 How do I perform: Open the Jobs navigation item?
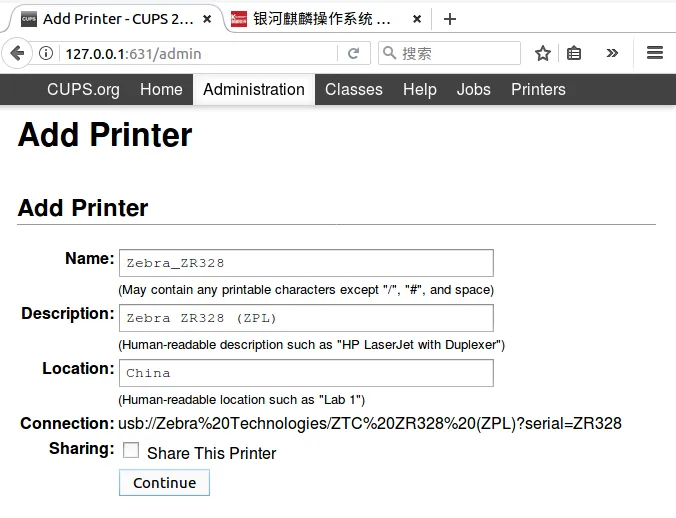tap(473, 89)
